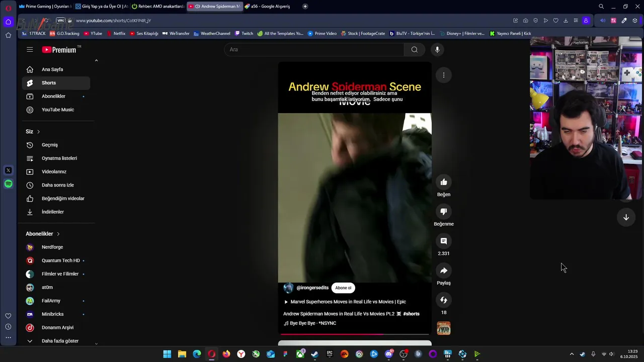Screen dimensions: 644x362
Task: Switch to Rehber: AMD anakartlarda tab
Action: tap(158, 7)
